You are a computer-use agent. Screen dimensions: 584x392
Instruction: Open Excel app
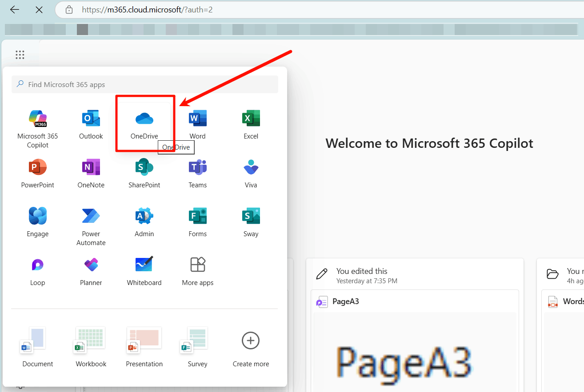point(251,124)
